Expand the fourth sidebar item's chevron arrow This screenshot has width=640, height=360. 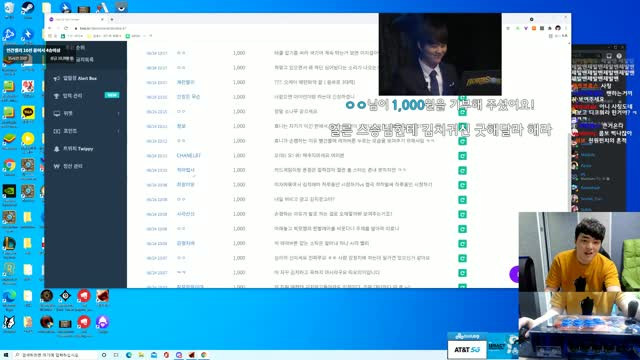pyautogui.click(x=118, y=131)
